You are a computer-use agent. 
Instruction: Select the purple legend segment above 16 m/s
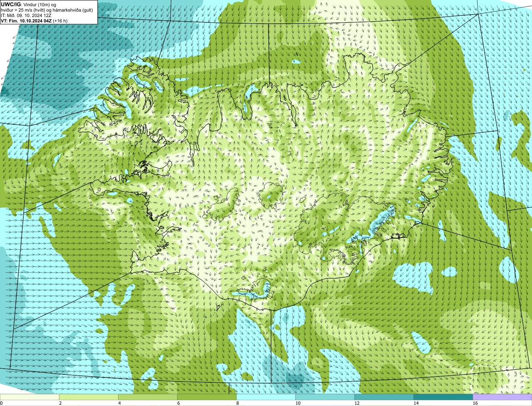pos(502,397)
